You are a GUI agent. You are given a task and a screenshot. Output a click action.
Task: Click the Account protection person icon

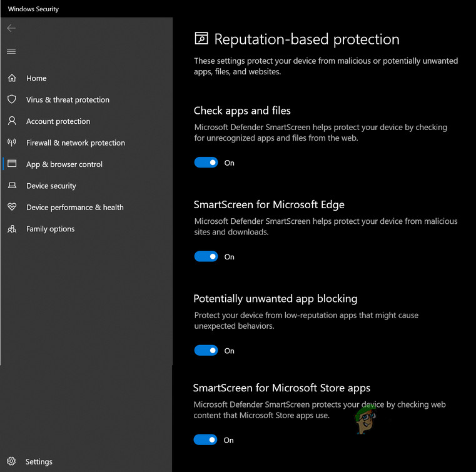[12, 121]
